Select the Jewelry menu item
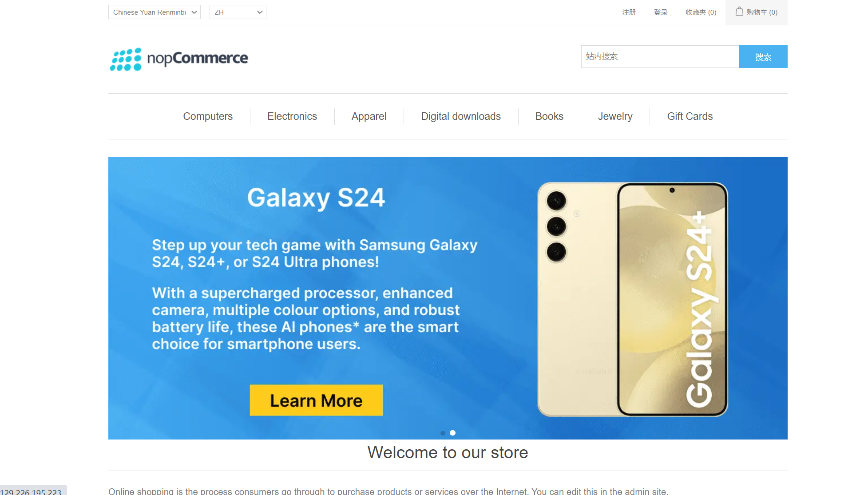The height and width of the screenshot is (495, 868). coord(615,116)
